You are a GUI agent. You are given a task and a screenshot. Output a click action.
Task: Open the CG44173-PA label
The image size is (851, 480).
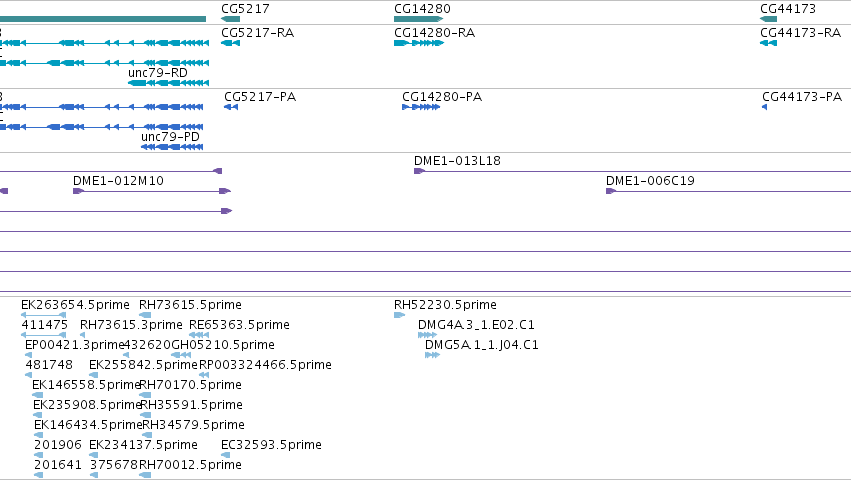802,97
